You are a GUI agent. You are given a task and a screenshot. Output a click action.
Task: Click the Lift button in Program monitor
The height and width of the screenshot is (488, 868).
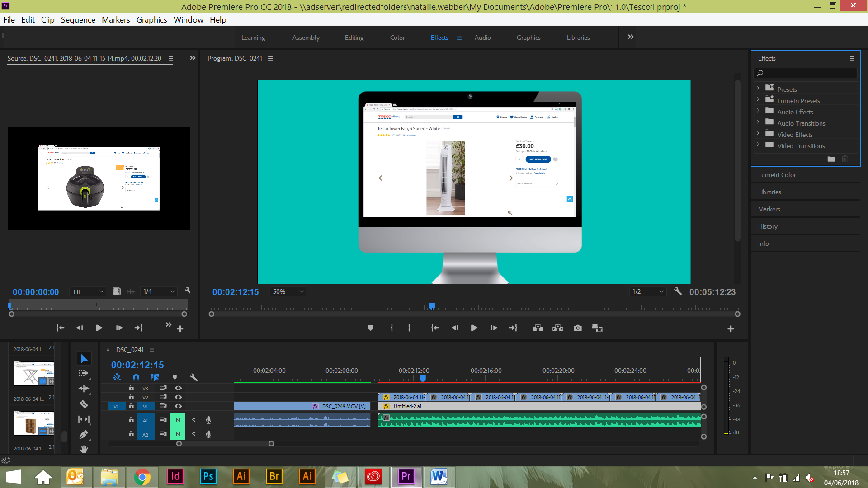[x=538, y=328]
